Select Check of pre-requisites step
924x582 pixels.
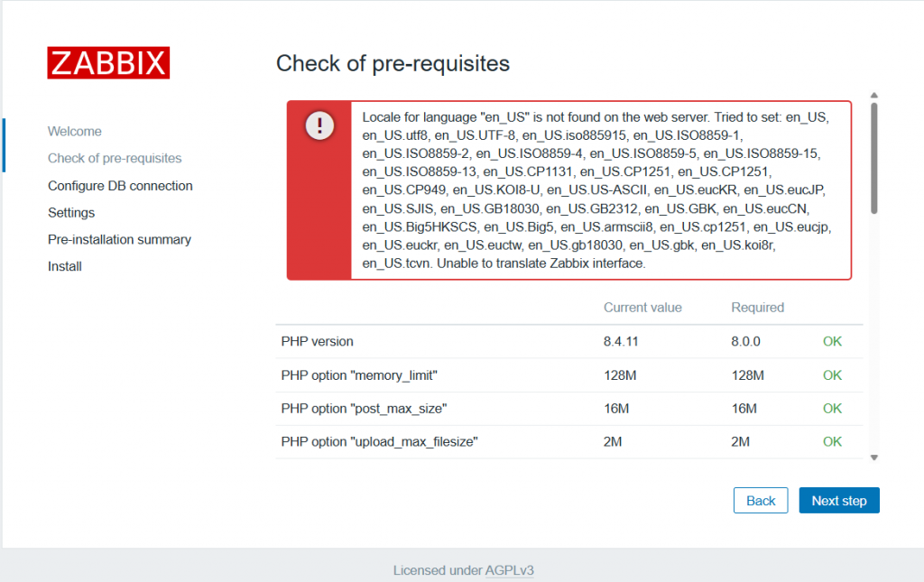point(115,158)
